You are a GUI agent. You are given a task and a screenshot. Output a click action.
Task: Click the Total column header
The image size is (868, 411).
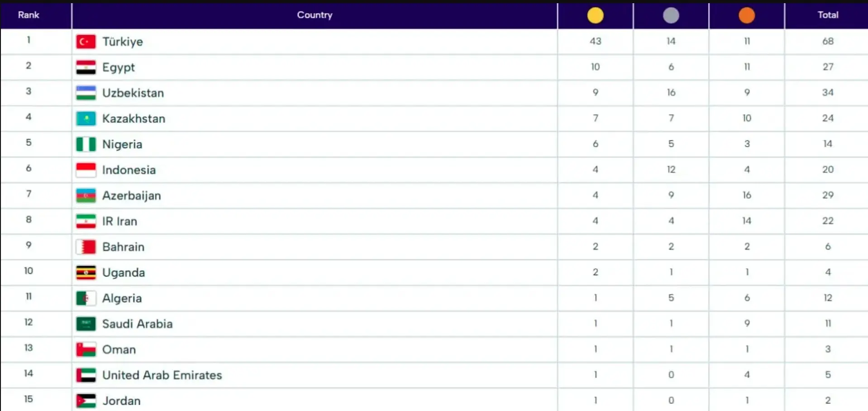[828, 15]
